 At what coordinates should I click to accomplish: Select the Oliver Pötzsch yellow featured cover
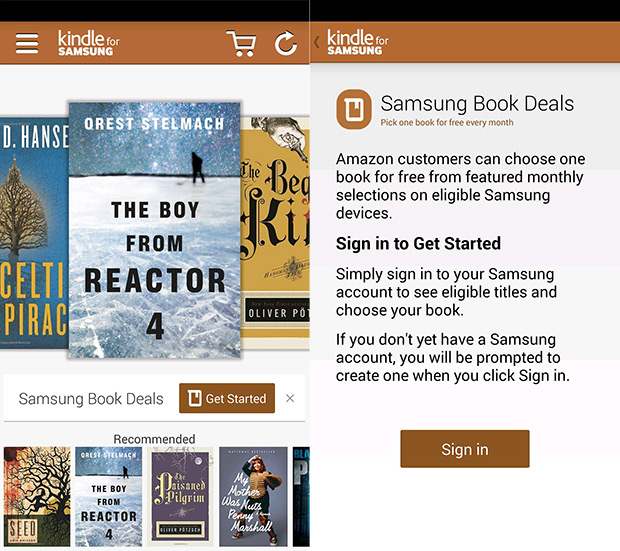coord(275,233)
